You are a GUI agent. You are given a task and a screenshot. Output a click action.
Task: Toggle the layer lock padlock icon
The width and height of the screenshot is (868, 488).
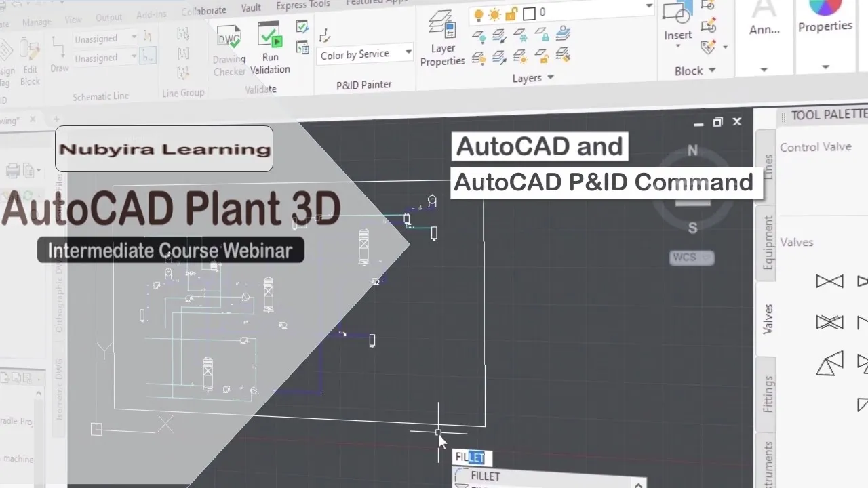[512, 14]
